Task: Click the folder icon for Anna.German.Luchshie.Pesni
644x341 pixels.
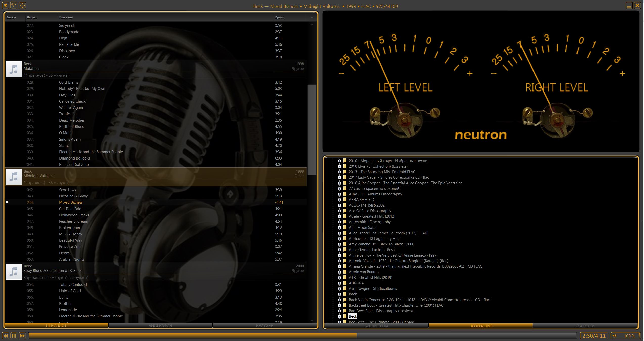Action: tap(345, 249)
